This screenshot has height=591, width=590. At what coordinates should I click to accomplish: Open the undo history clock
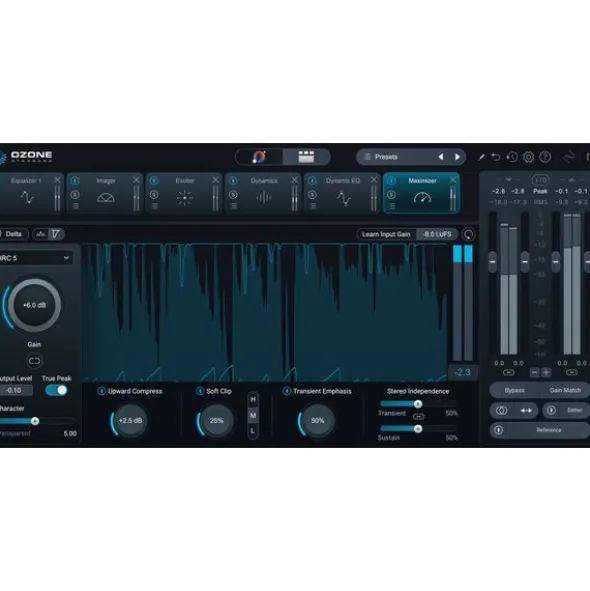[x=512, y=157]
